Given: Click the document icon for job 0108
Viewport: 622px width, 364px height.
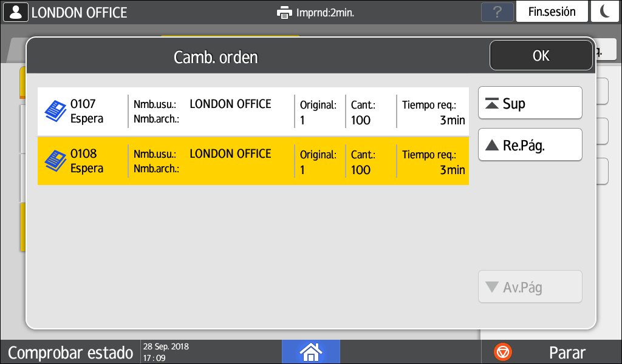Looking at the screenshot, I should (x=55, y=161).
